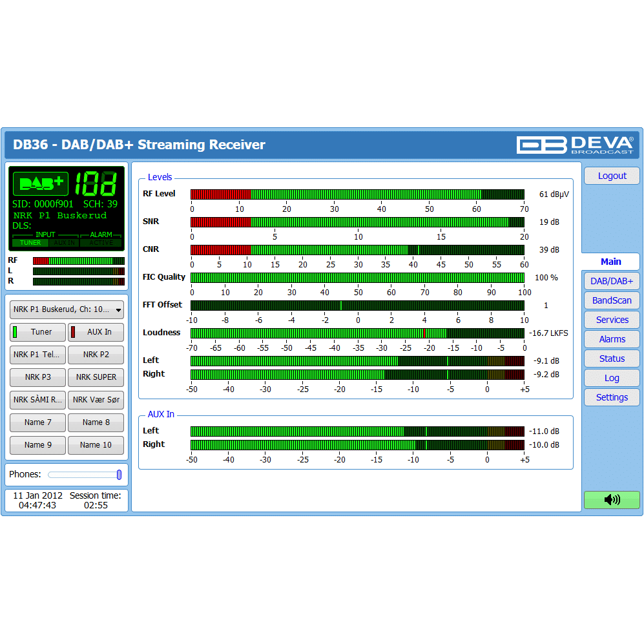Go to the Services tab

click(x=611, y=320)
